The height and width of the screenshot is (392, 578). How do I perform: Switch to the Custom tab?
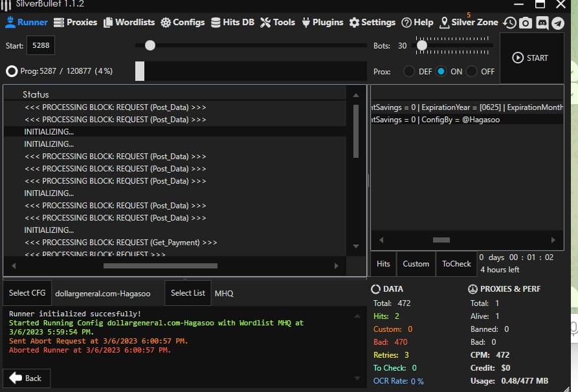click(x=416, y=264)
